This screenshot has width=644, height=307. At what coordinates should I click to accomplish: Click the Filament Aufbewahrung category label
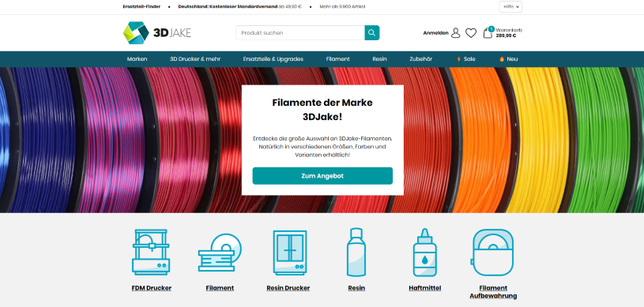coord(493,292)
